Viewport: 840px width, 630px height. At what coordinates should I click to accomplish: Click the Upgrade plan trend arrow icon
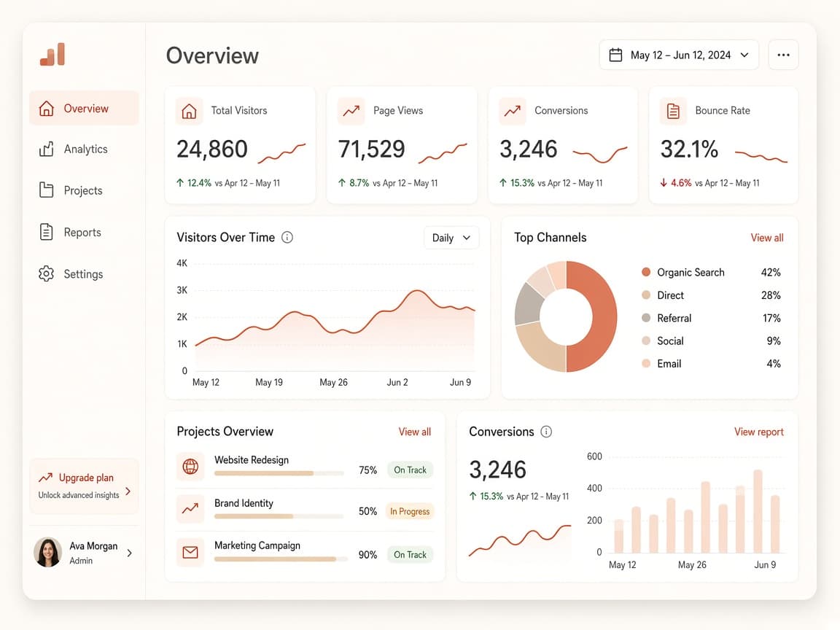pyautogui.click(x=45, y=478)
